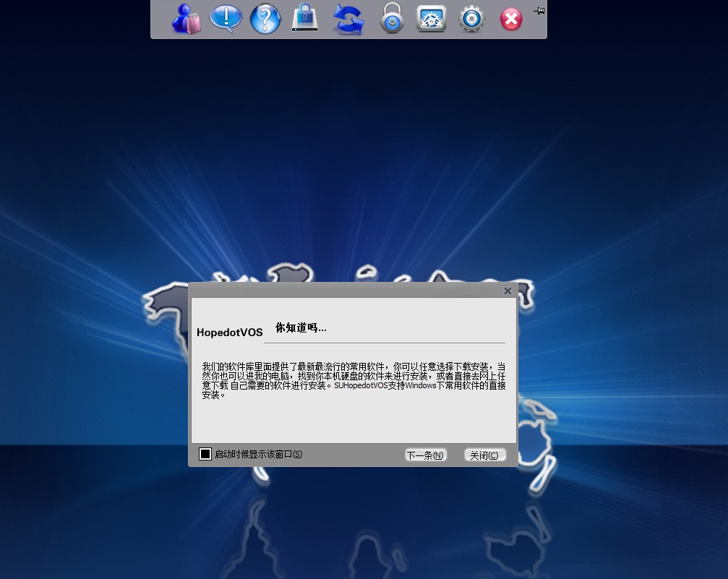Pin the floating toolbar with the pushpin
The height and width of the screenshot is (579, 728).
(x=538, y=11)
